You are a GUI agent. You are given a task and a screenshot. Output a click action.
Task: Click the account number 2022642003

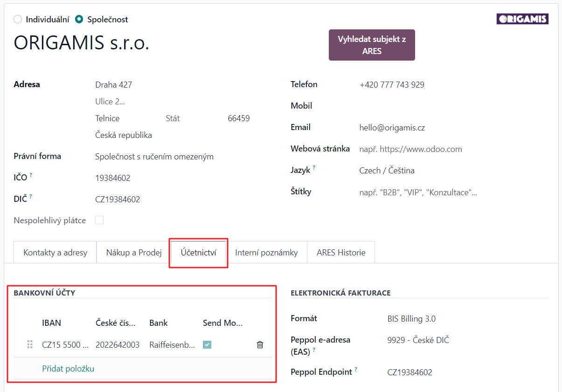pyautogui.click(x=118, y=345)
